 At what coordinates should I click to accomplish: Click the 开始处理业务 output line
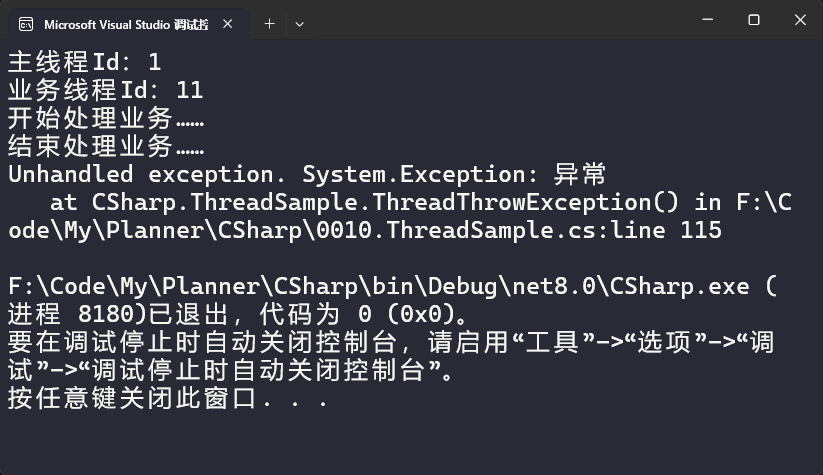pyautogui.click(x=105, y=118)
